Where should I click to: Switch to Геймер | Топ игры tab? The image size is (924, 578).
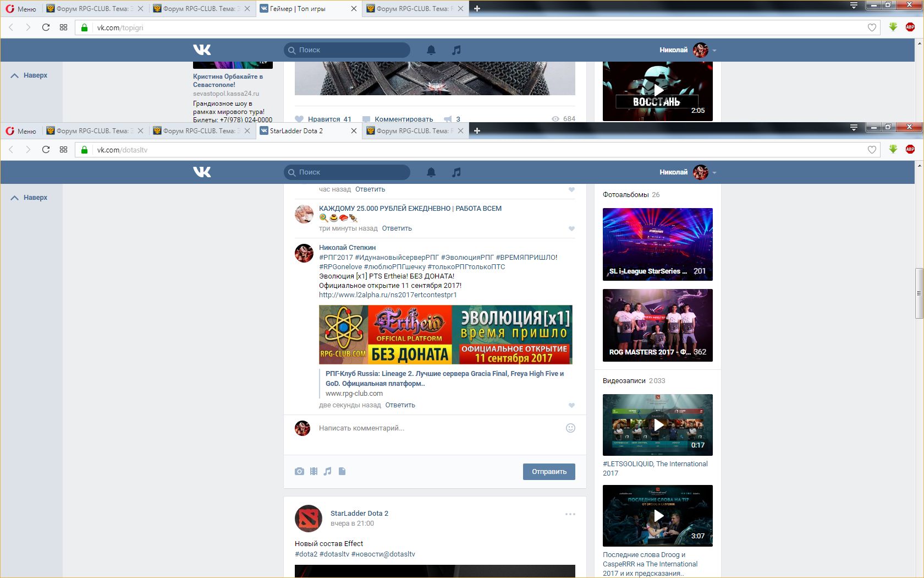point(308,8)
